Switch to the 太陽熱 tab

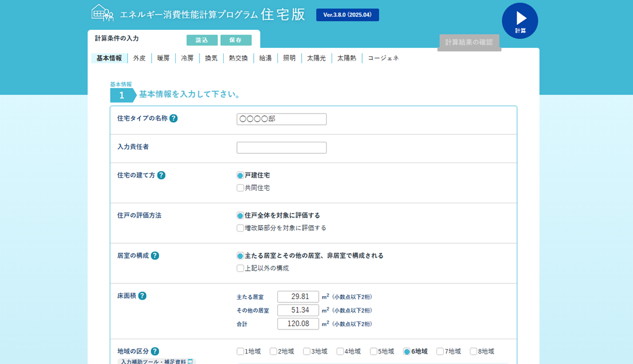347,58
